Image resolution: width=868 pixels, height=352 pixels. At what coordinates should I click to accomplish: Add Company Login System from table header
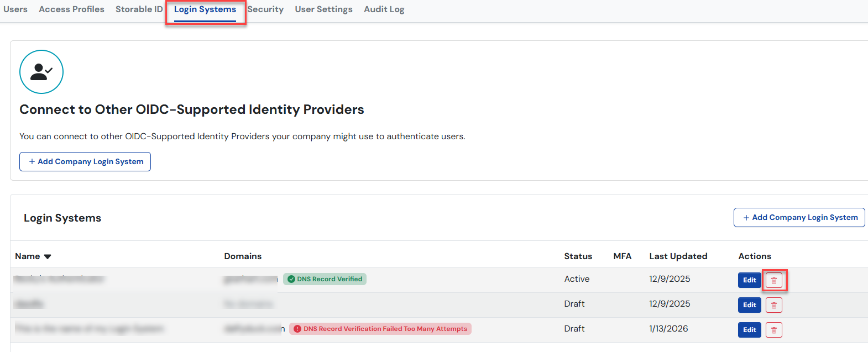coord(799,217)
